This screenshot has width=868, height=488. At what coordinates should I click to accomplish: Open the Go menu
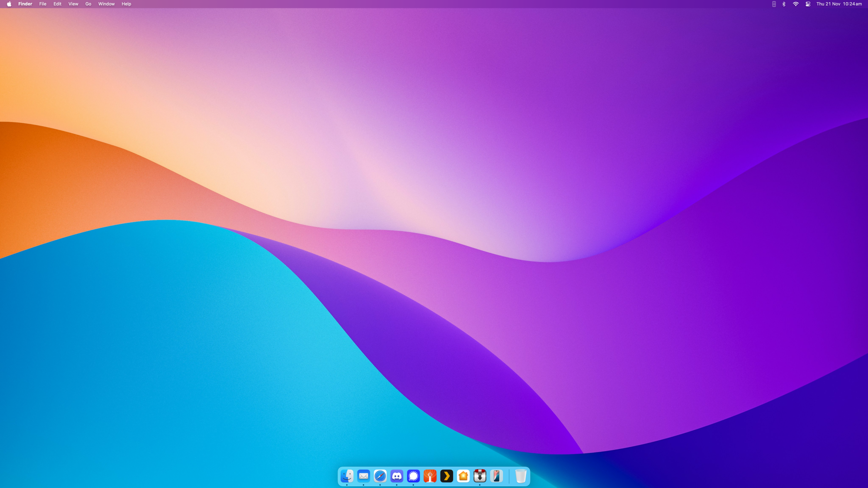point(89,4)
